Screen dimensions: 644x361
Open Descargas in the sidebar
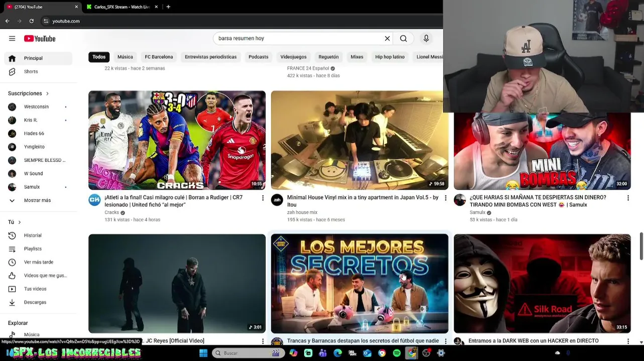coord(38,302)
